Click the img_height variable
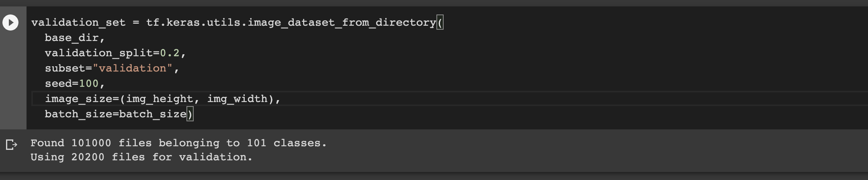 [x=160, y=99]
